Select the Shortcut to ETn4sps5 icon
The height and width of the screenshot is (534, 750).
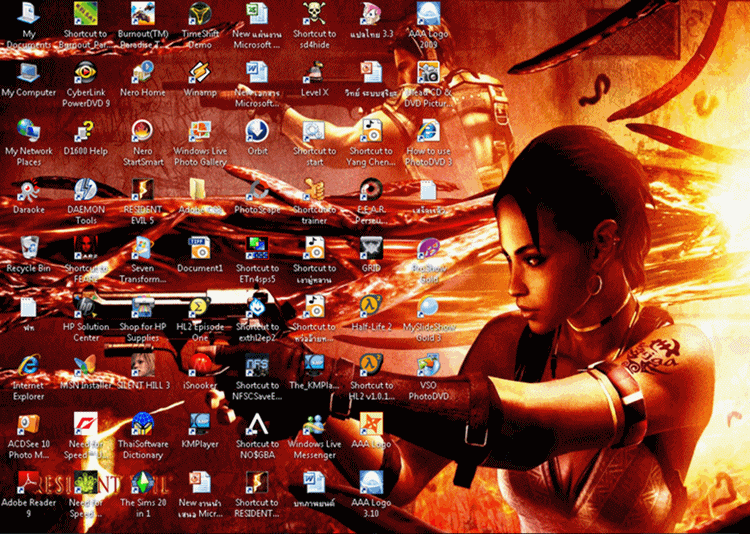click(x=257, y=248)
